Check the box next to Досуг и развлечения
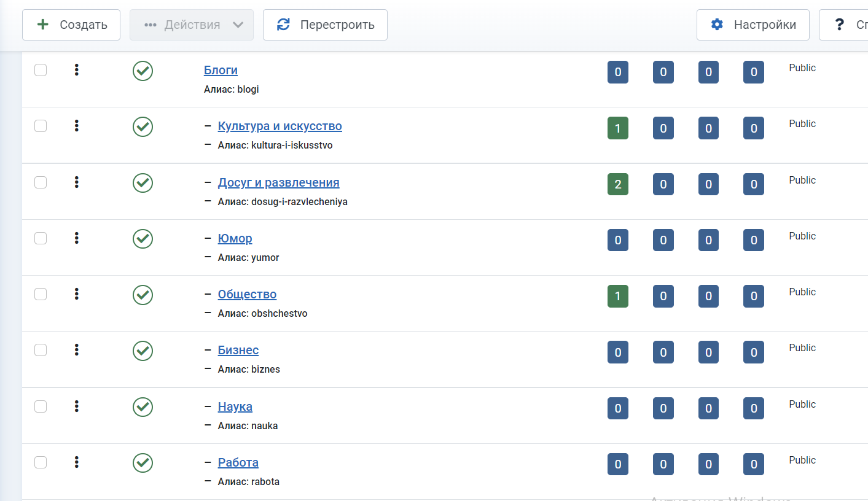Viewport: 868px width, 501px height. [x=41, y=182]
